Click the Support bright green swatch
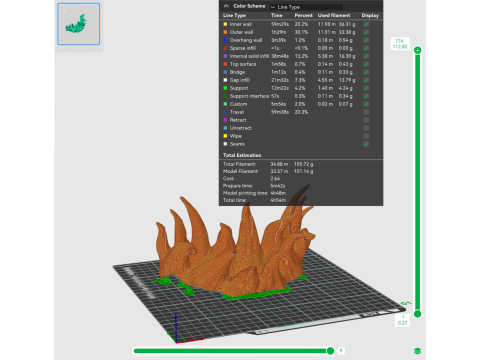 (x=225, y=88)
